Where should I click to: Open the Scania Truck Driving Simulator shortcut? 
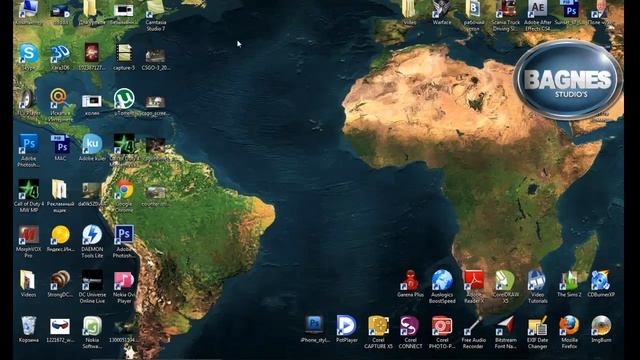[x=505, y=9]
